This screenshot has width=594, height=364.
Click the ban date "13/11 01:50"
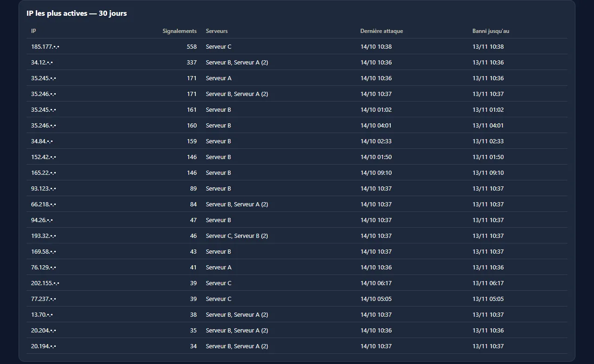[x=488, y=157]
